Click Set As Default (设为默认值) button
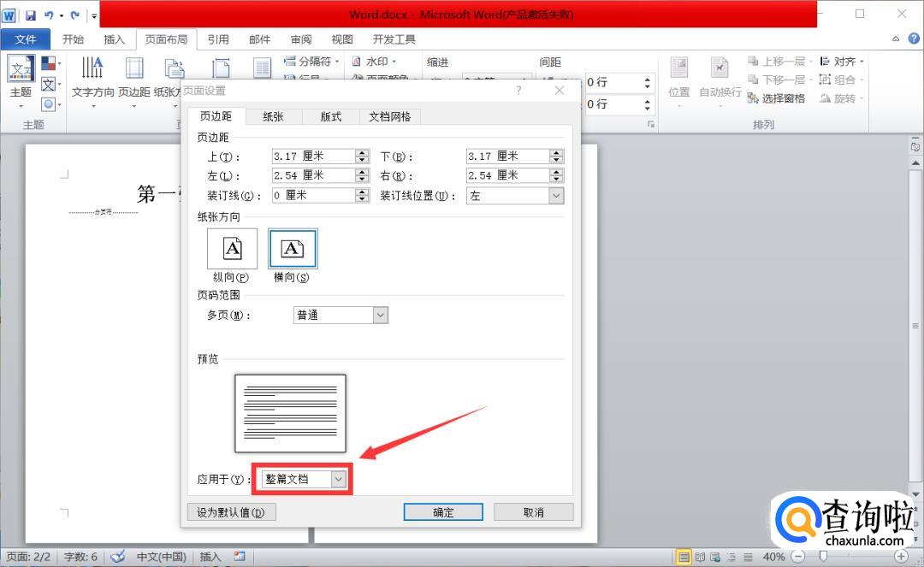This screenshot has width=924, height=567. coord(231,512)
